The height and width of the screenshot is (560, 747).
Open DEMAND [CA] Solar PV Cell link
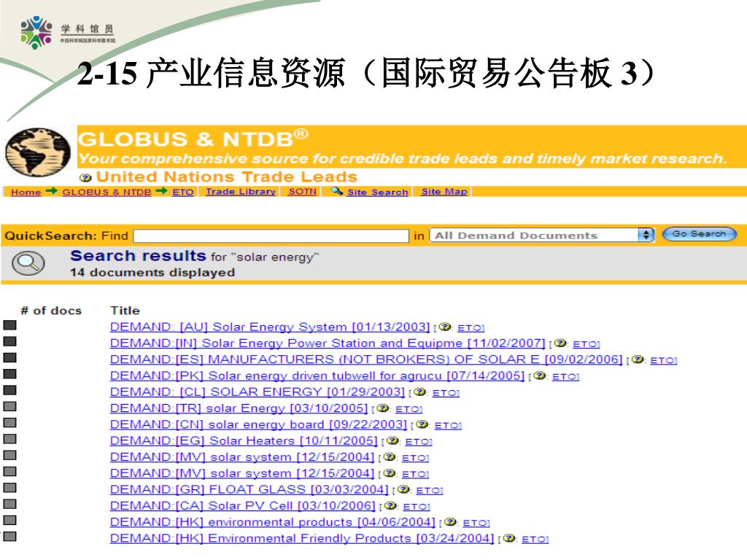[x=243, y=506]
